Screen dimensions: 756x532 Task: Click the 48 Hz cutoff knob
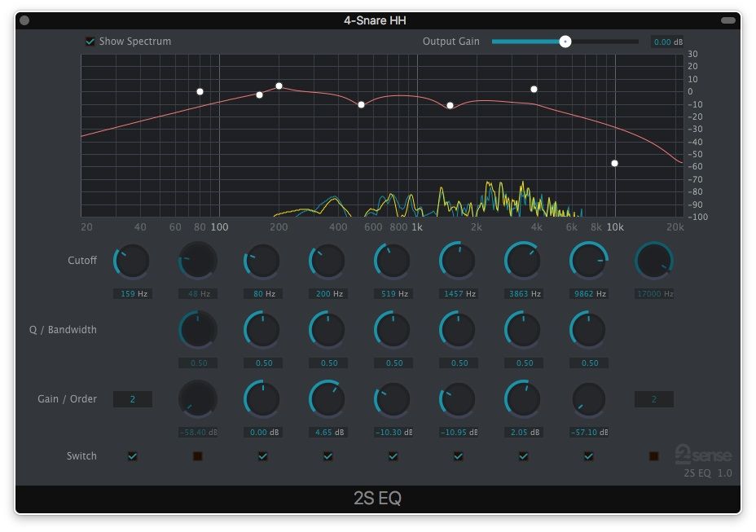pyautogui.click(x=198, y=261)
